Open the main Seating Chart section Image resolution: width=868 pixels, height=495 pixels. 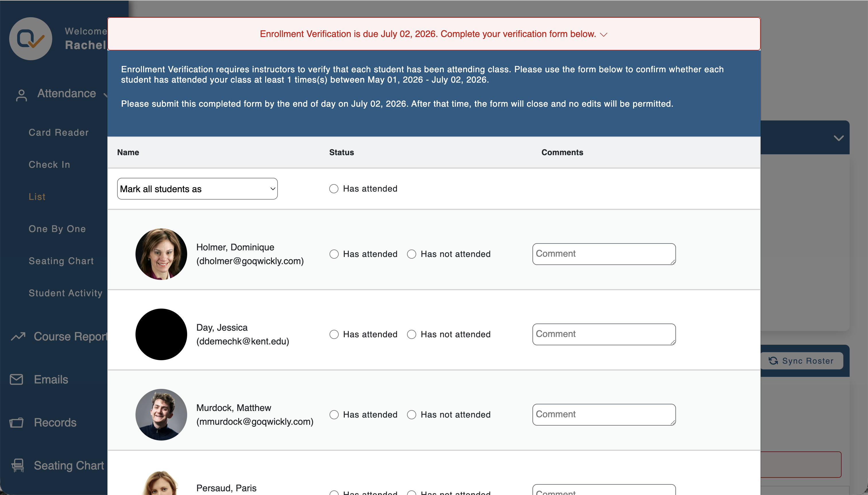pyautogui.click(x=69, y=465)
